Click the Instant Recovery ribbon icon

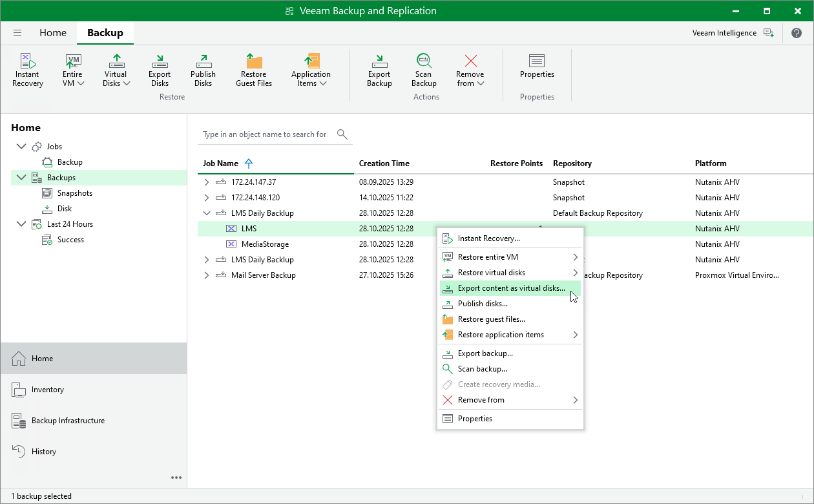27,70
